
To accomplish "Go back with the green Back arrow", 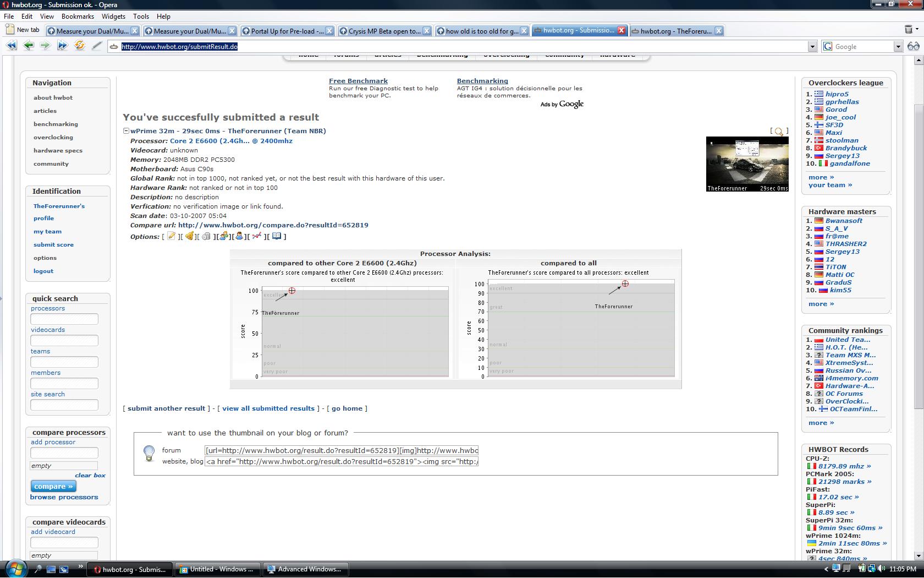I will 28,46.
